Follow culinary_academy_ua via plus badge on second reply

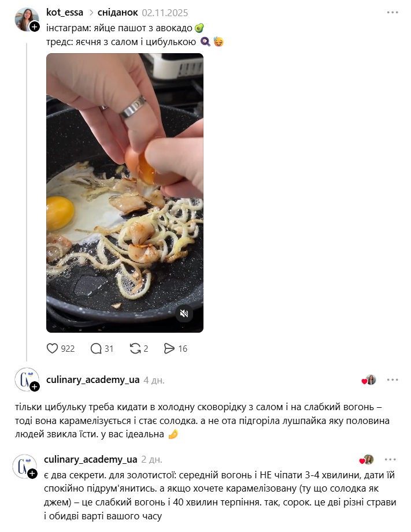pyautogui.click(x=32, y=473)
